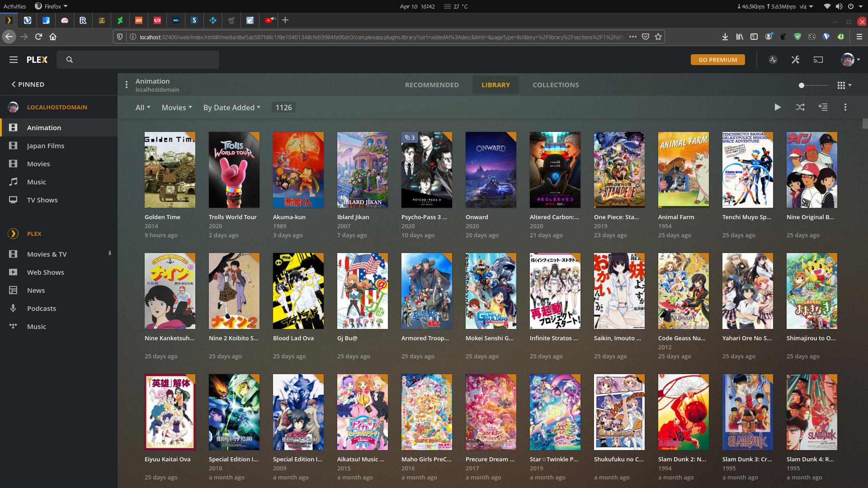
Task: Go back to Pinned sources
Action: click(x=28, y=84)
